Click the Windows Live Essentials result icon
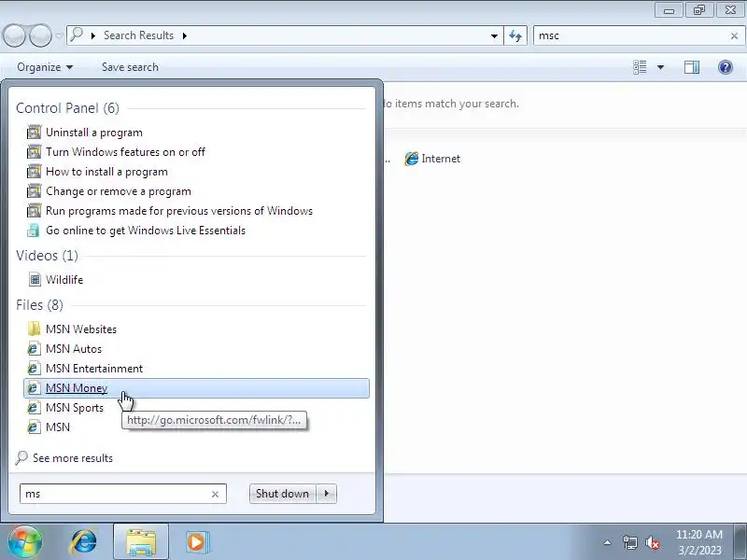The width and height of the screenshot is (747, 560). tap(34, 231)
